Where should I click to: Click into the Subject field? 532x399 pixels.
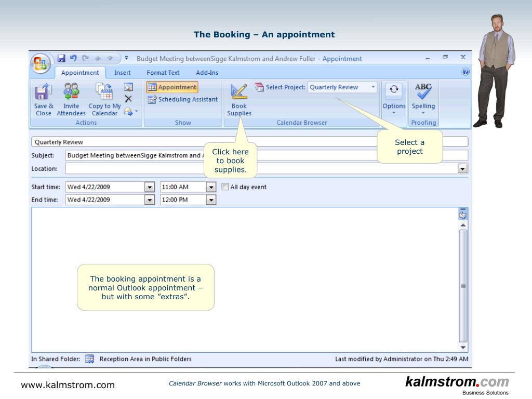click(x=267, y=155)
